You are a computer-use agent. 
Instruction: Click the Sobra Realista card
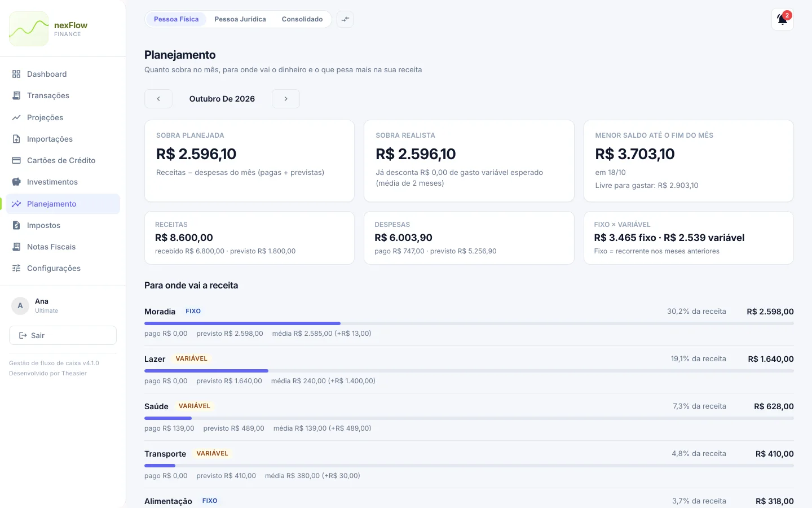469,161
